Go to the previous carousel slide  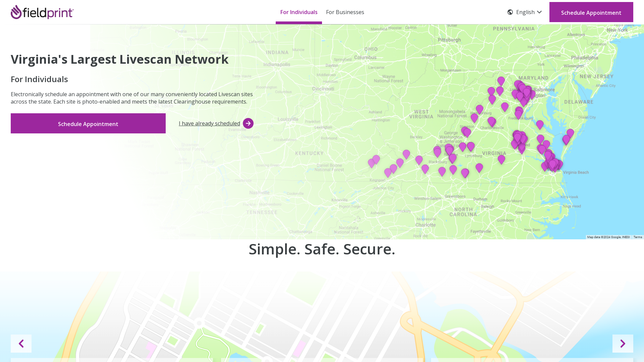[21, 344]
